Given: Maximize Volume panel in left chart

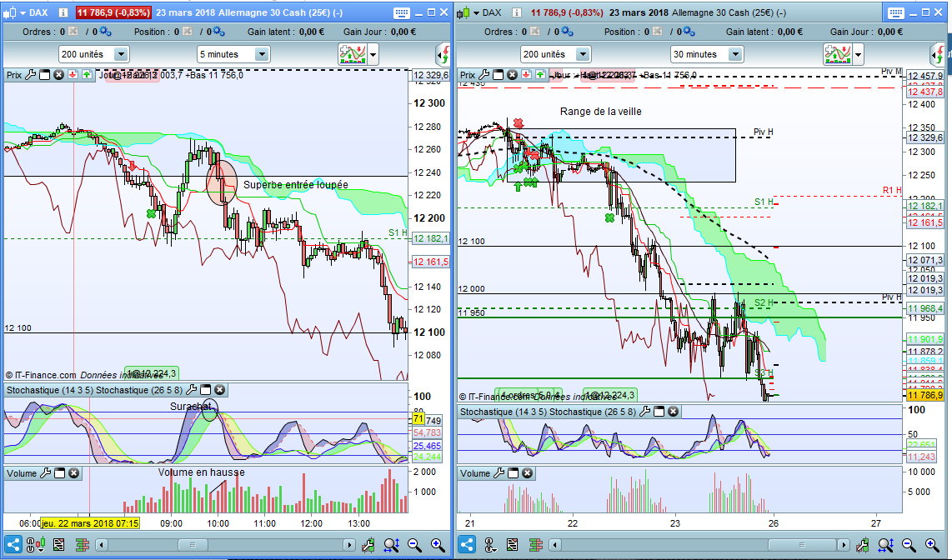Looking at the screenshot, I should click(59, 473).
